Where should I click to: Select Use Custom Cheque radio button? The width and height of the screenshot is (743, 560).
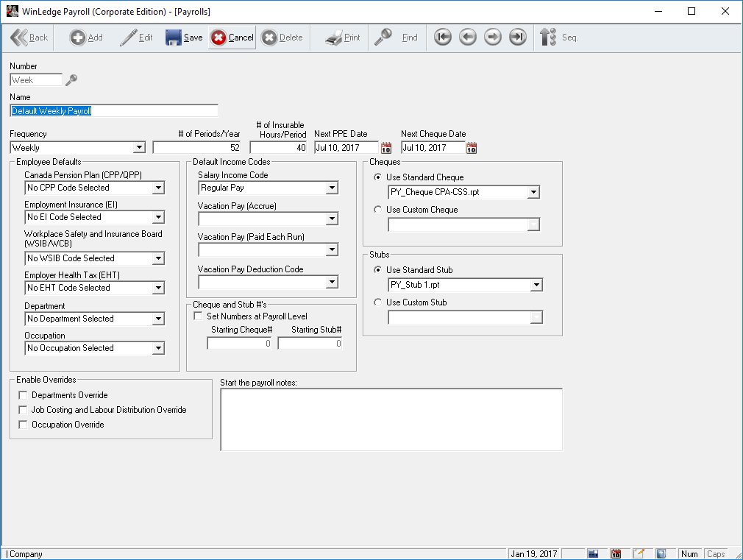(x=378, y=210)
